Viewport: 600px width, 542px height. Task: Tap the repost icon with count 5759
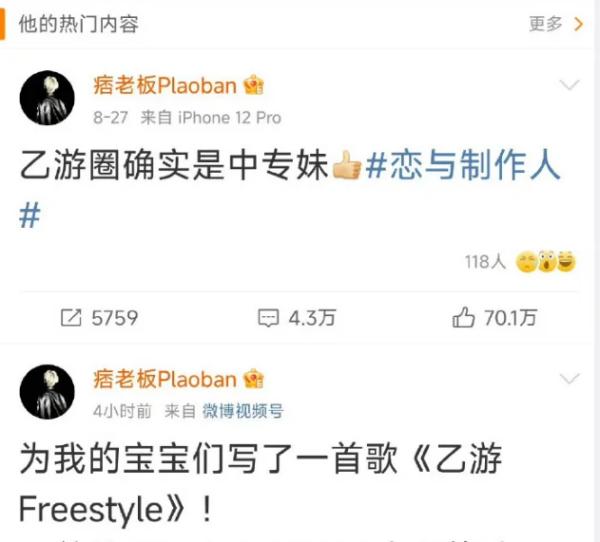[71, 318]
